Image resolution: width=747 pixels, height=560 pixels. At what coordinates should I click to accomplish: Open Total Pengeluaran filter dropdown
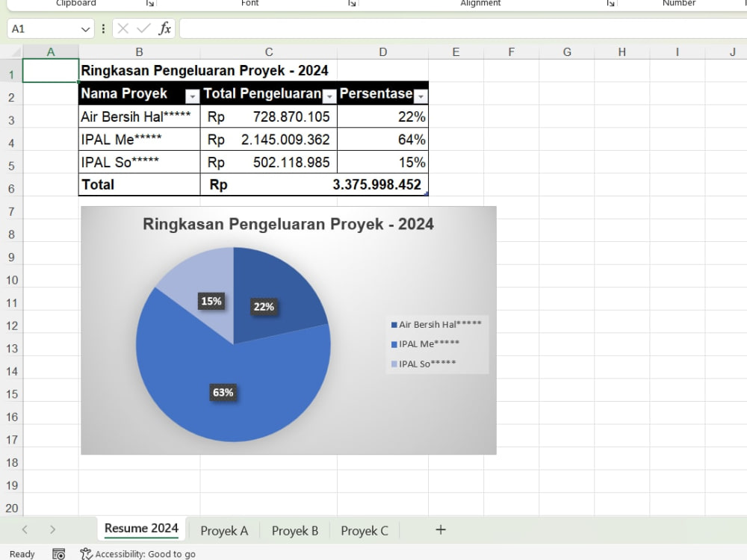(329, 96)
